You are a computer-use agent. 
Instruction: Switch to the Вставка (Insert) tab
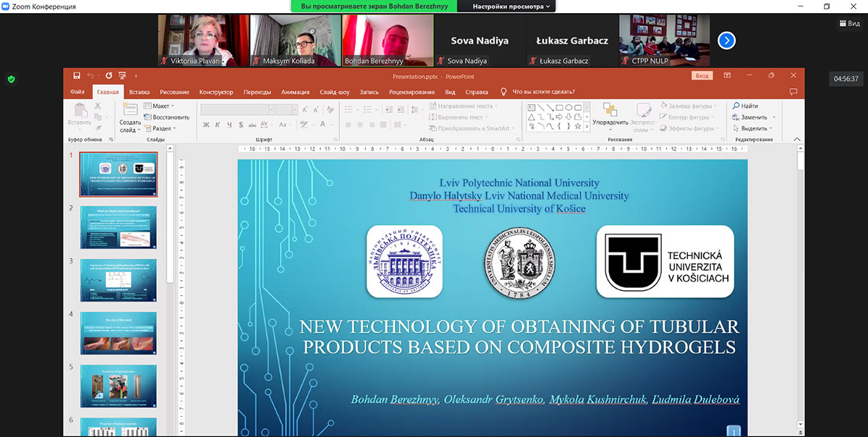[139, 92]
